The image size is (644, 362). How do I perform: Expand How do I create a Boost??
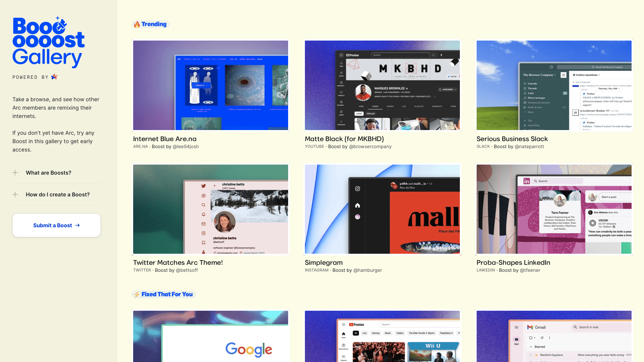click(x=56, y=194)
